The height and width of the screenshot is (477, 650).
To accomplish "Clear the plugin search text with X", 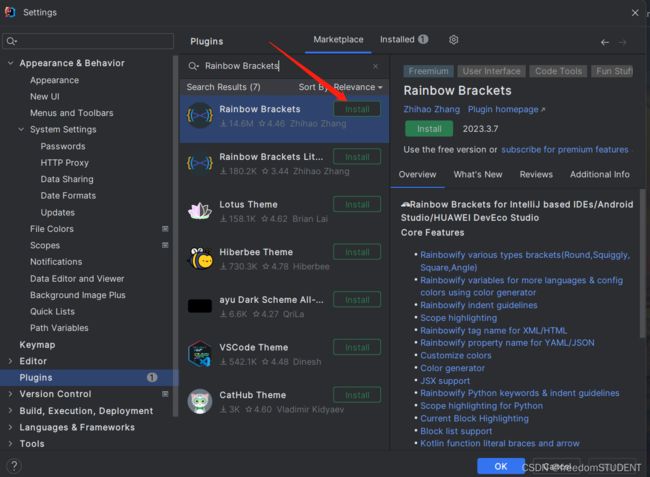I will (375, 66).
